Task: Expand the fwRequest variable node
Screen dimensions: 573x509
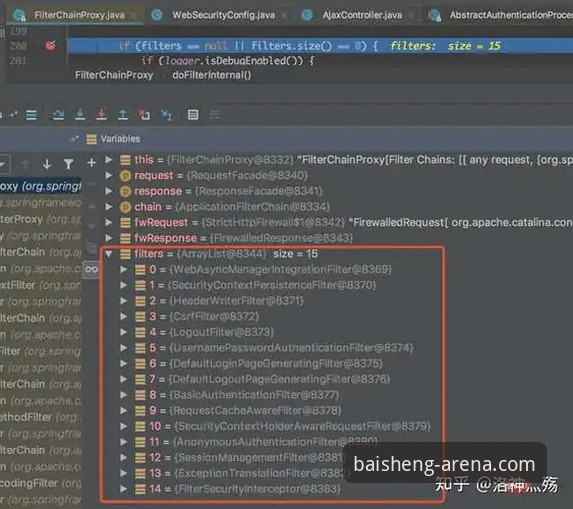Action: (109, 222)
